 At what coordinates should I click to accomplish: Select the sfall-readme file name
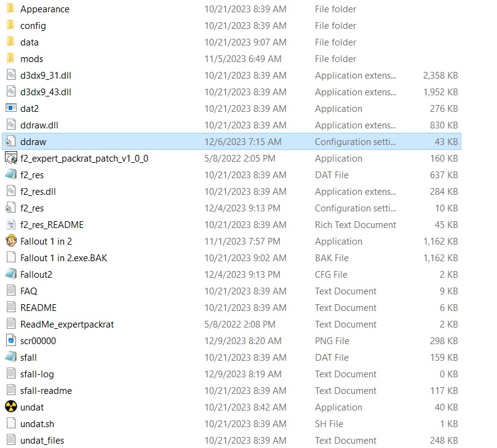[46, 390]
